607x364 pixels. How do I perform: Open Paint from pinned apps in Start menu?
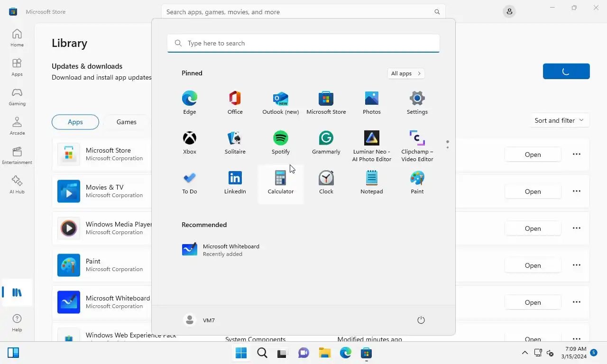click(417, 183)
